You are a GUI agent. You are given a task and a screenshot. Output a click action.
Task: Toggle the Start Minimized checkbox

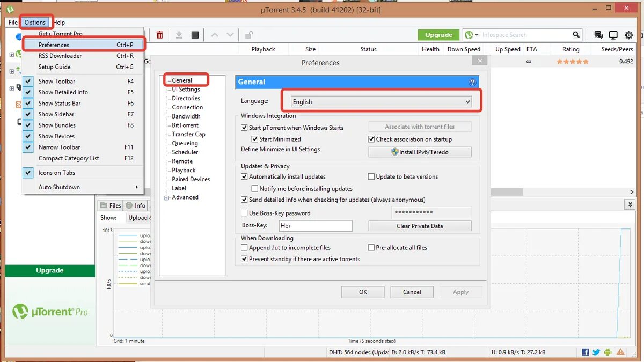click(x=255, y=139)
